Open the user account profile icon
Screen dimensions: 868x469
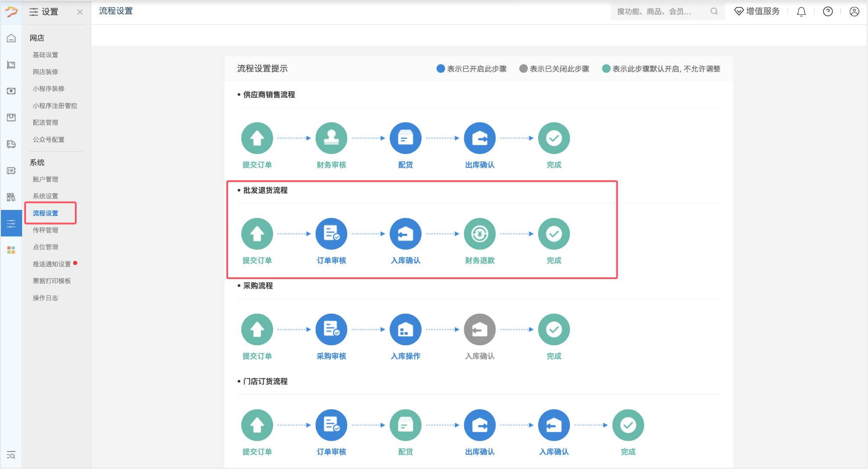pyautogui.click(x=854, y=11)
